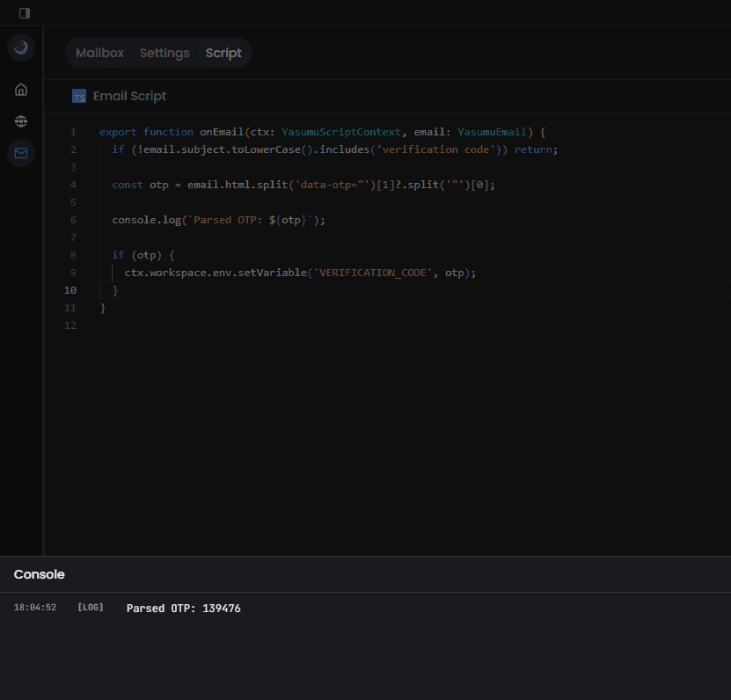Click the Yasumu logo in the sidebar
Viewport: 731px width, 700px height.
pyautogui.click(x=20, y=47)
